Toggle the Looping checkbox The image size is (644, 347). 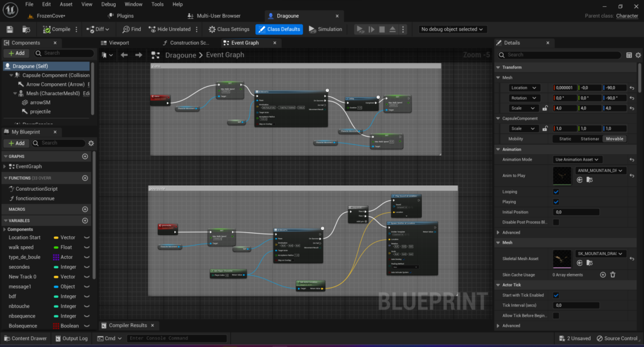coord(556,191)
